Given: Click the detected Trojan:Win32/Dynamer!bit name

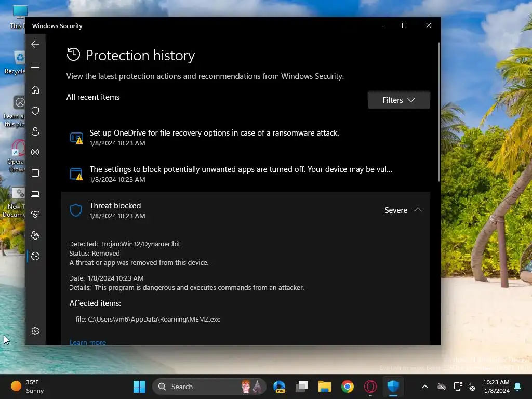Looking at the screenshot, I should (x=140, y=244).
